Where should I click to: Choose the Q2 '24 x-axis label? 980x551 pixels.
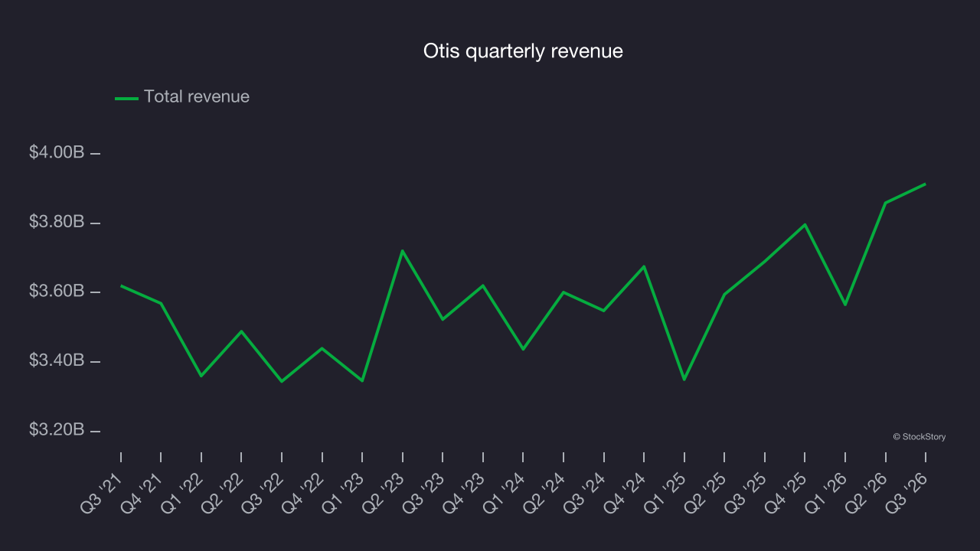pyautogui.click(x=544, y=492)
